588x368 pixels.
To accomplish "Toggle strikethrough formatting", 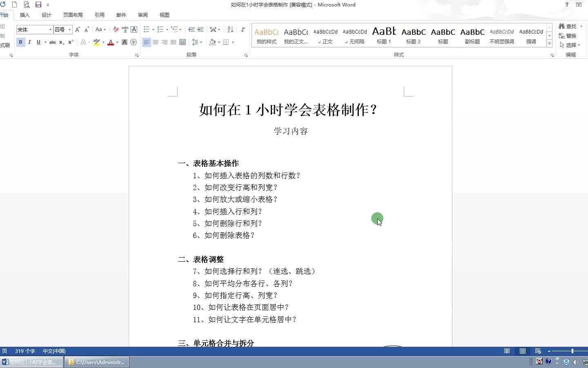I will tap(53, 42).
